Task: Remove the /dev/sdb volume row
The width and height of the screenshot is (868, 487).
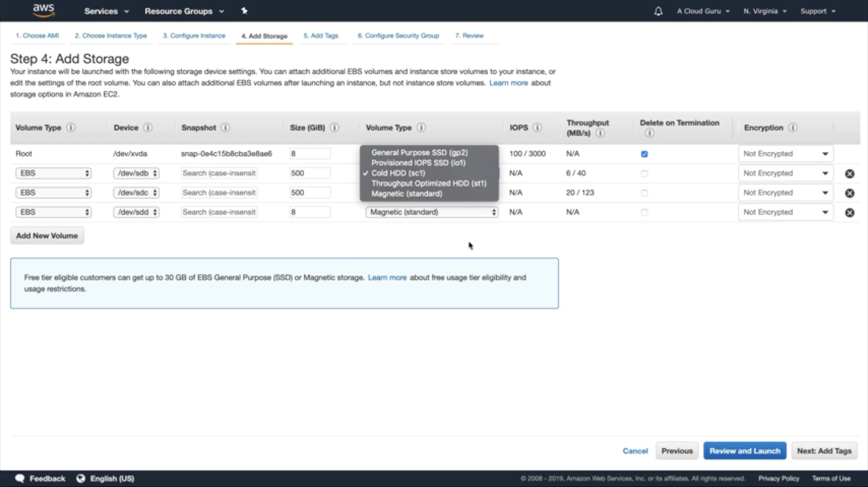Action: [849, 173]
